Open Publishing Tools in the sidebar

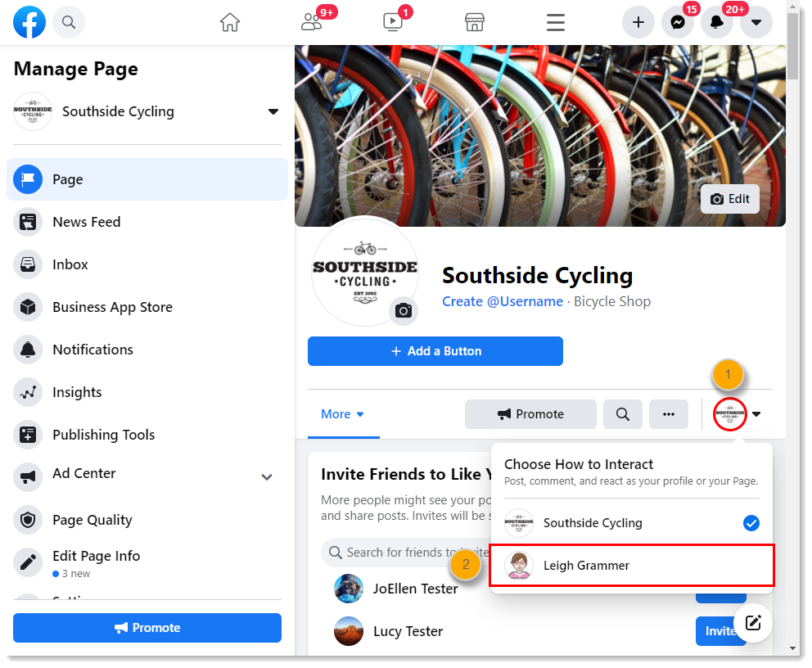147,435
